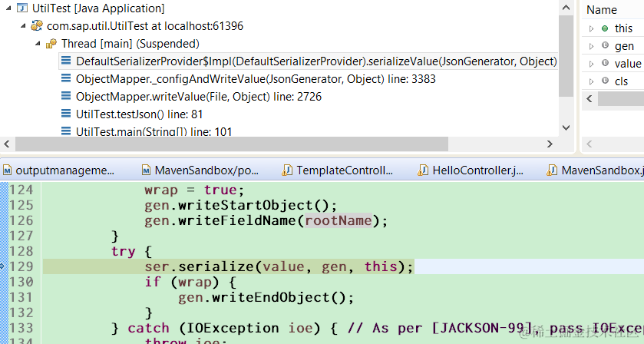Select UtilTest.testJson() line 81 frame

point(139,114)
